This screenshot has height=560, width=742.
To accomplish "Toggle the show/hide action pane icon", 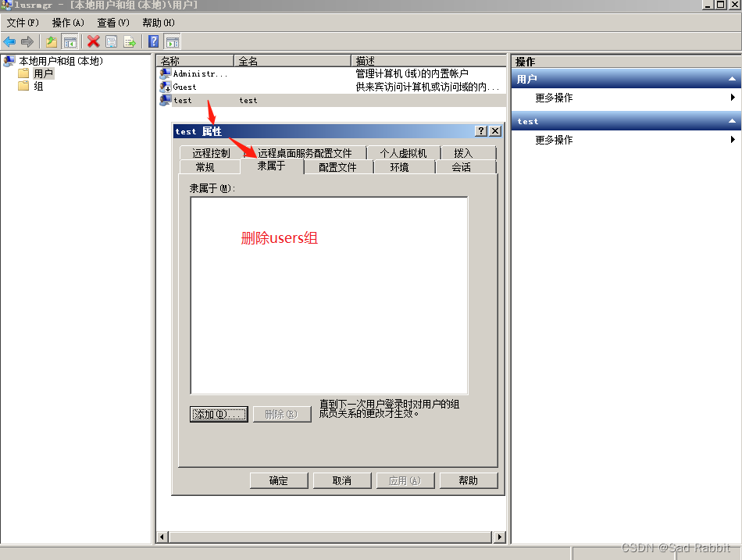I will pyautogui.click(x=173, y=42).
